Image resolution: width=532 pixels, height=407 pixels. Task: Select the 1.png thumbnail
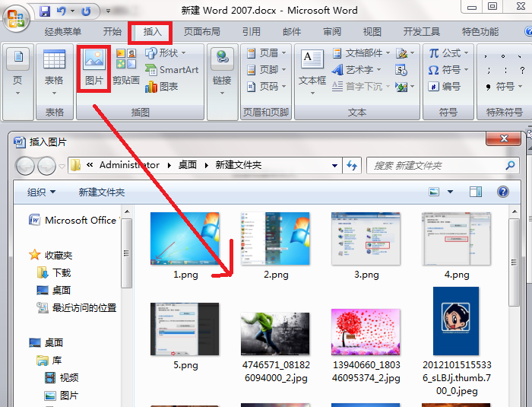(185, 238)
